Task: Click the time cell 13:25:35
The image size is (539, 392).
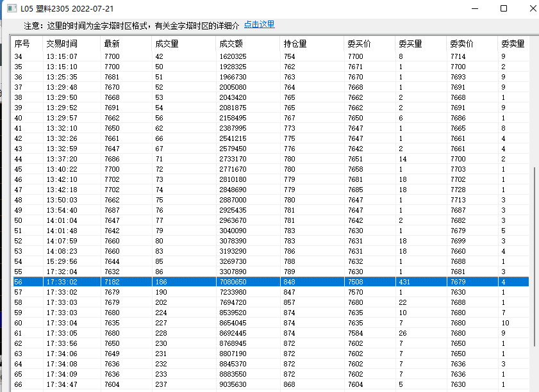Action: click(62, 77)
